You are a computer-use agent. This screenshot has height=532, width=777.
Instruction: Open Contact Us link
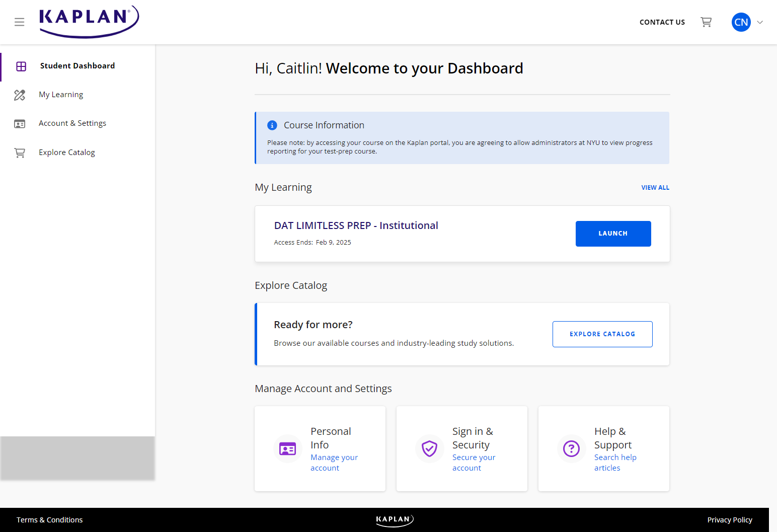coord(662,22)
